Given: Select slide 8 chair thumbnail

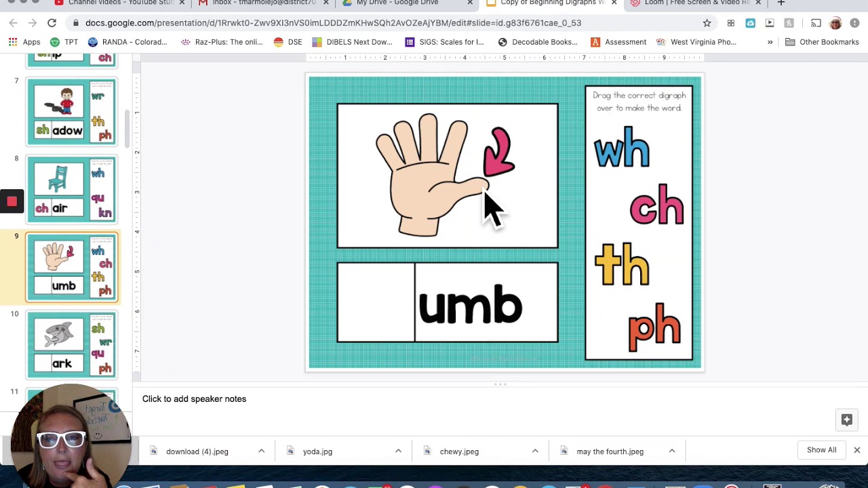Looking at the screenshot, I should point(72,190).
